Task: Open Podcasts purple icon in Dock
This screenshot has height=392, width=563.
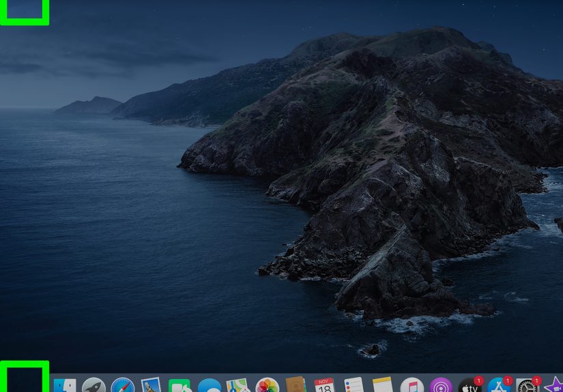Action: [x=441, y=385]
